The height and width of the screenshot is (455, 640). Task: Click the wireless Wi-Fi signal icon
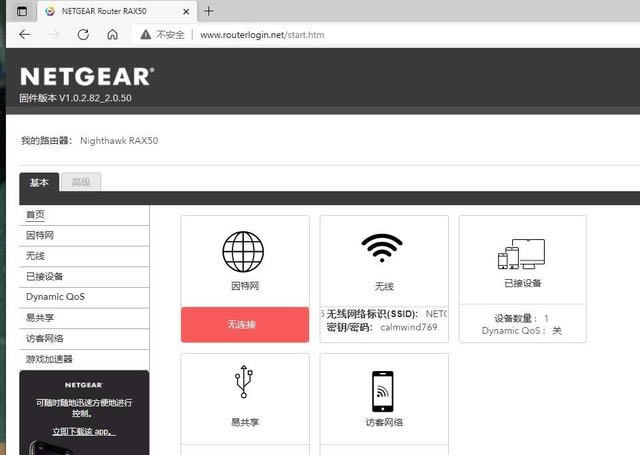coord(384,249)
